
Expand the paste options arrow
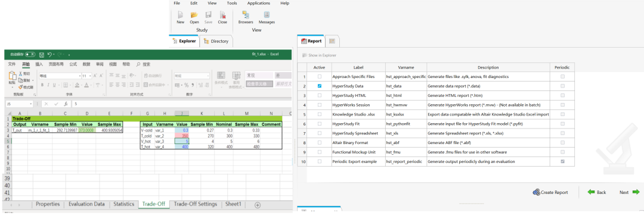[x=13, y=87]
